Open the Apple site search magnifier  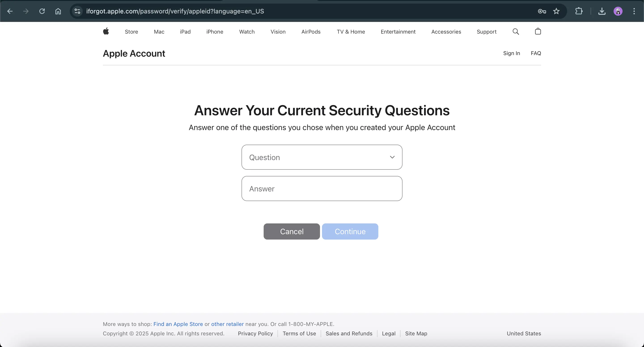tap(516, 32)
